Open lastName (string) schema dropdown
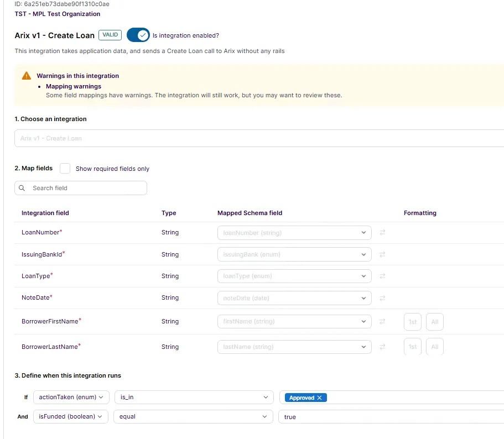 [294, 347]
